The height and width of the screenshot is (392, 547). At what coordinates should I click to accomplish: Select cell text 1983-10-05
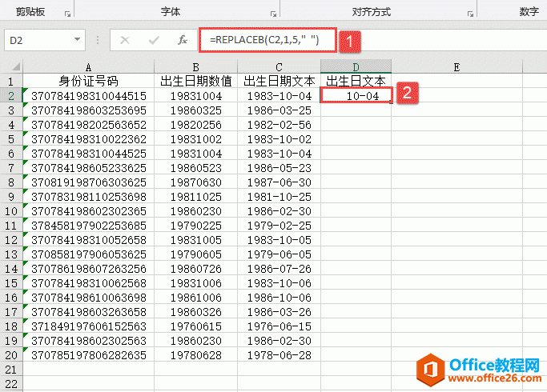279,240
